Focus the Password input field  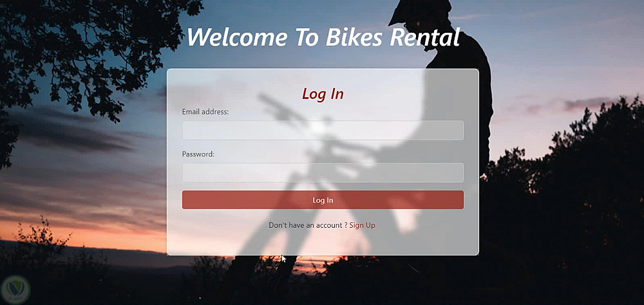click(323, 172)
